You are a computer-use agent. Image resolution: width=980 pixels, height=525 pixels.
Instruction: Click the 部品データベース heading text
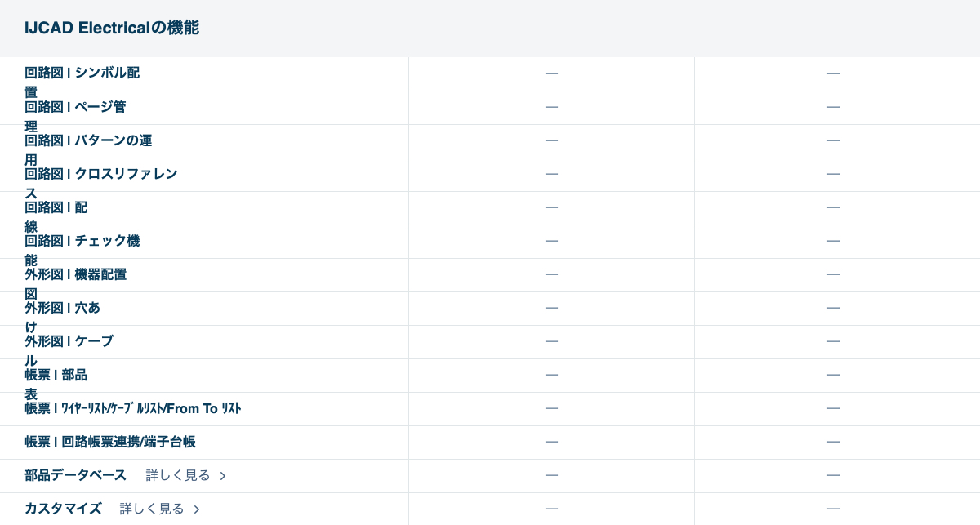[x=75, y=475]
